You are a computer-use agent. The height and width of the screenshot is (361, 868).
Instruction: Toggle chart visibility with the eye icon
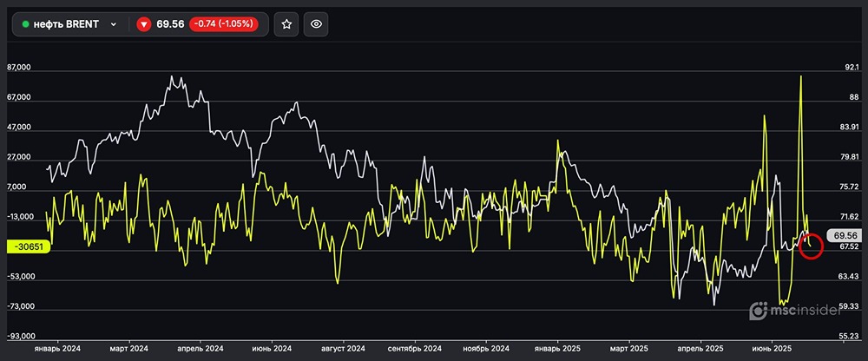317,24
